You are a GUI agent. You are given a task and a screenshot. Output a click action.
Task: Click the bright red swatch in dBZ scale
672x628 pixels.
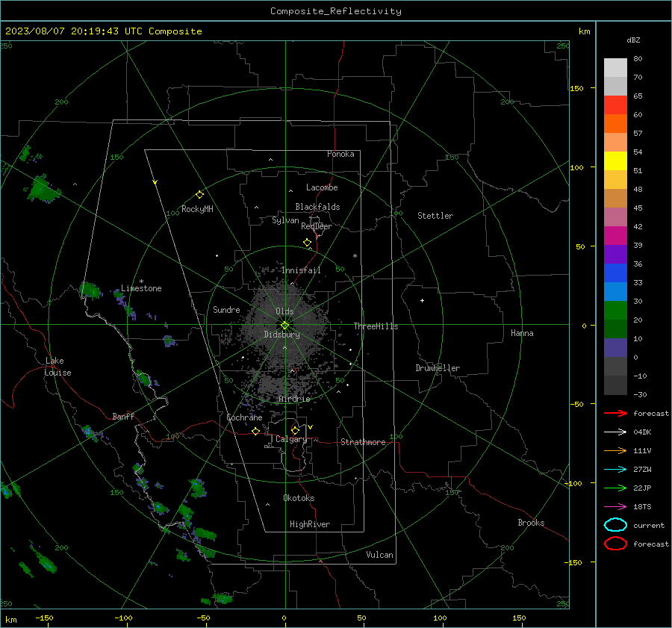coord(615,105)
